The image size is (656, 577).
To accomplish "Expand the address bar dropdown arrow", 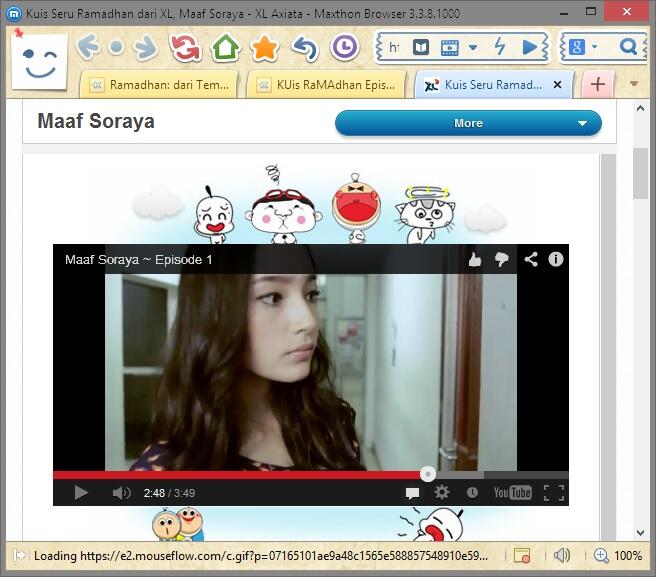I will [473, 47].
